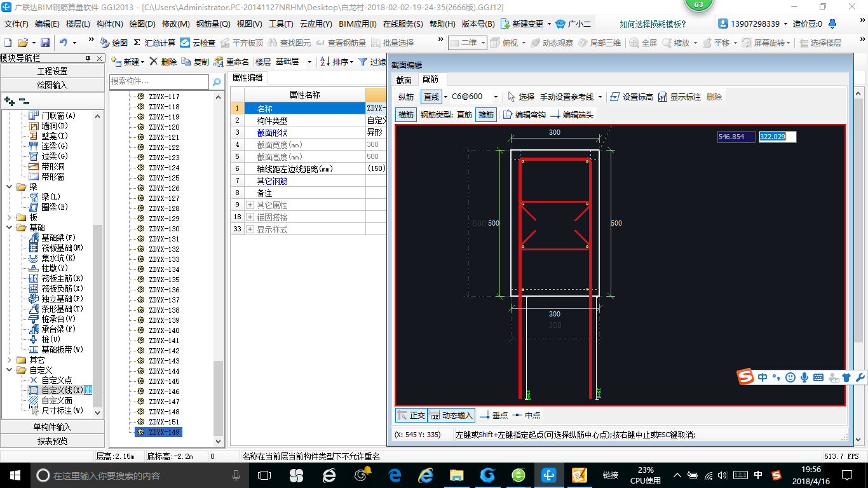Select component ZDYX-140 in list
Screen dimensions: 868x488
164,330
